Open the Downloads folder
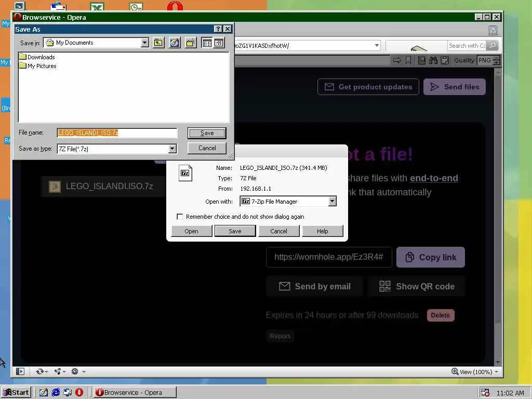 coord(37,57)
